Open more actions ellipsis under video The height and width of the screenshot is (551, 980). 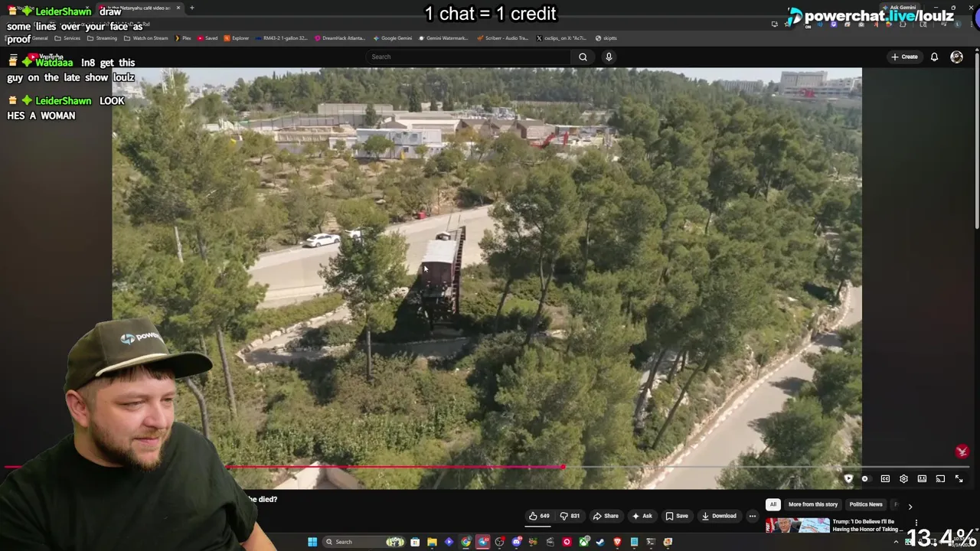coord(752,516)
